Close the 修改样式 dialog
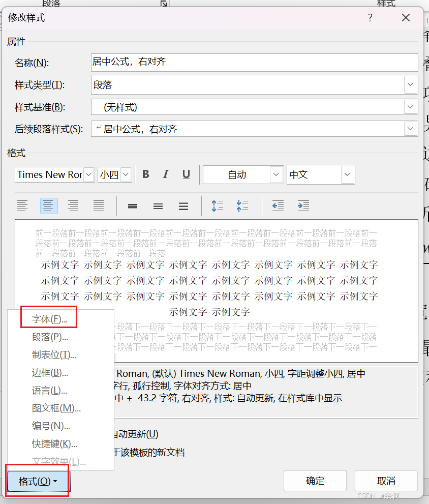This screenshot has height=504, width=429. click(x=406, y=18)
